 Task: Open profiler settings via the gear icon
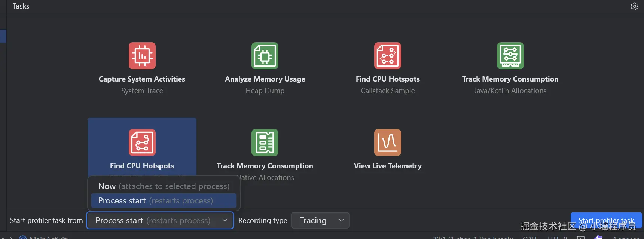[x=635, y=6]
